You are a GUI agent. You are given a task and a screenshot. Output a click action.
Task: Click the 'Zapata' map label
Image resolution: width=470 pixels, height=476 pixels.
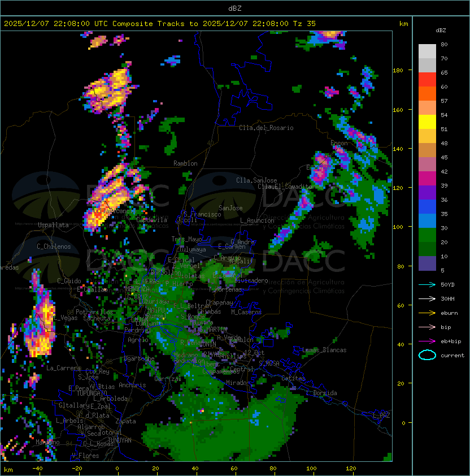point(125,421)
